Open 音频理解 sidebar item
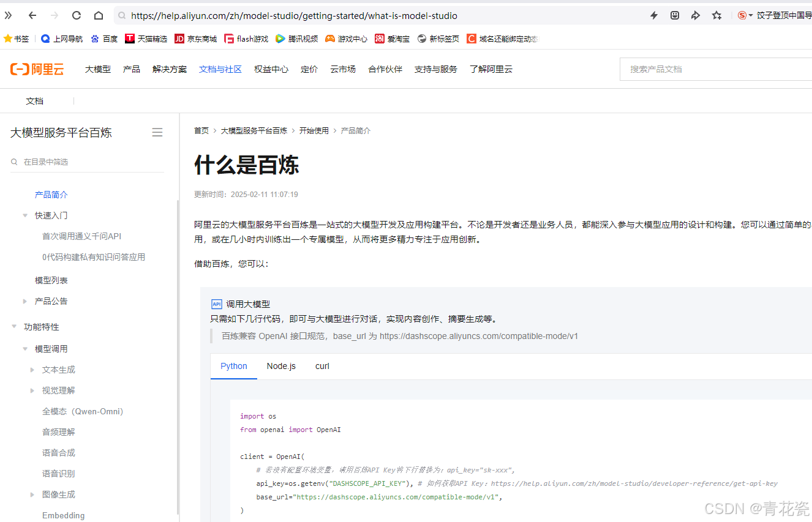This screenshot has height=522, width=812. click(59, 432)
